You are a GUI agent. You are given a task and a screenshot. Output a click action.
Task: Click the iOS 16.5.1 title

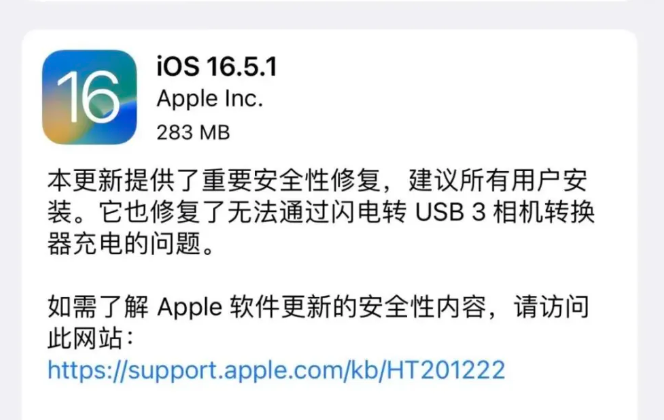[x=217, y=66]
